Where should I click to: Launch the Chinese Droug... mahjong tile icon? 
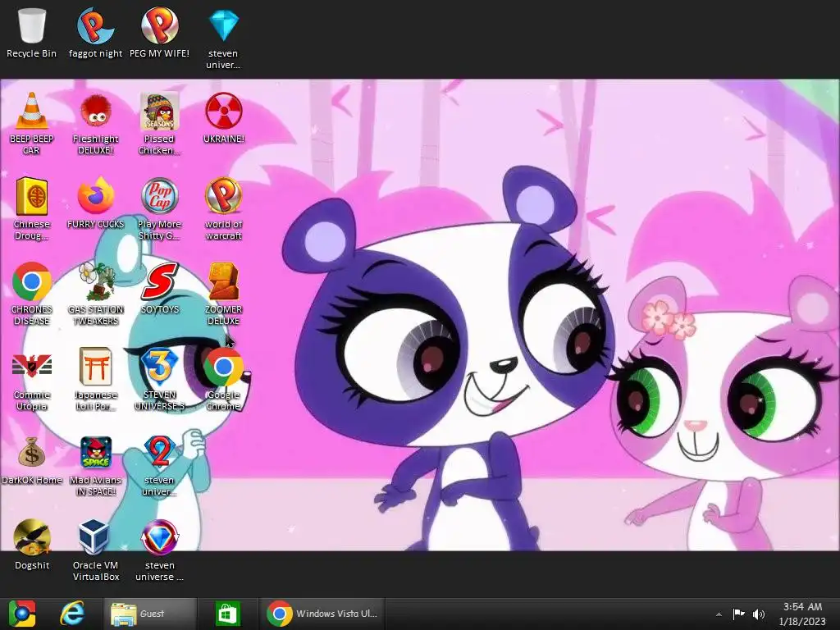tap(32, 209)
